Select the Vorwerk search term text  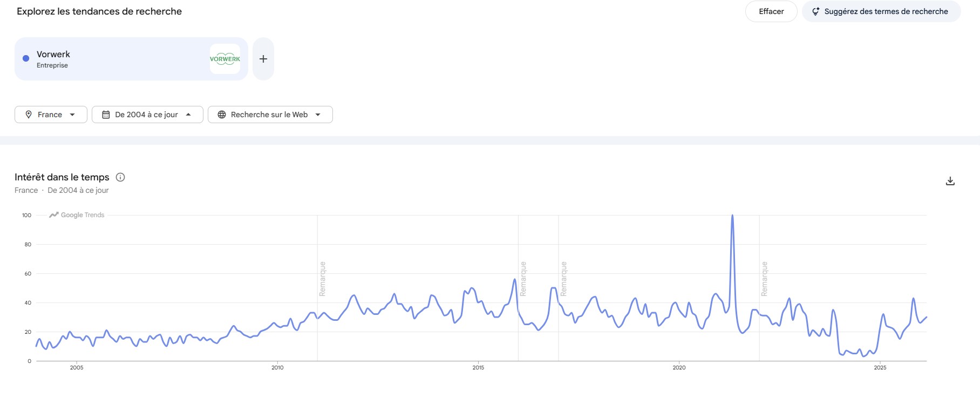tap(53, 55)
